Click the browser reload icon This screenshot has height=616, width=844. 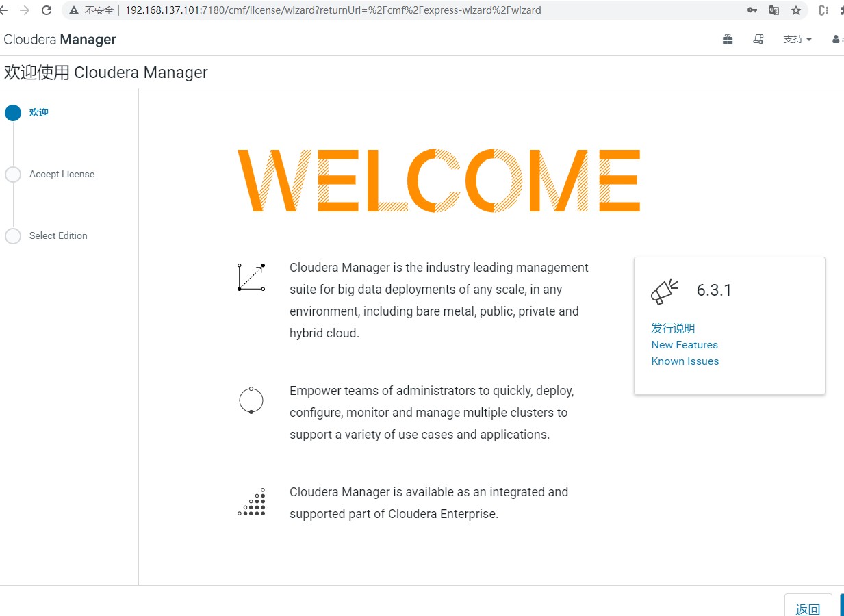click(x=47, y=10)
